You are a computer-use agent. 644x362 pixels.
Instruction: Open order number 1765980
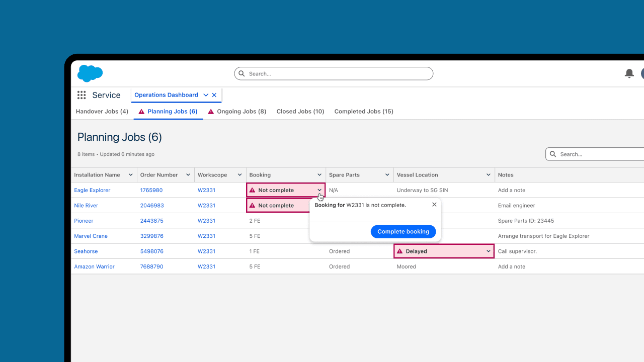151,190
